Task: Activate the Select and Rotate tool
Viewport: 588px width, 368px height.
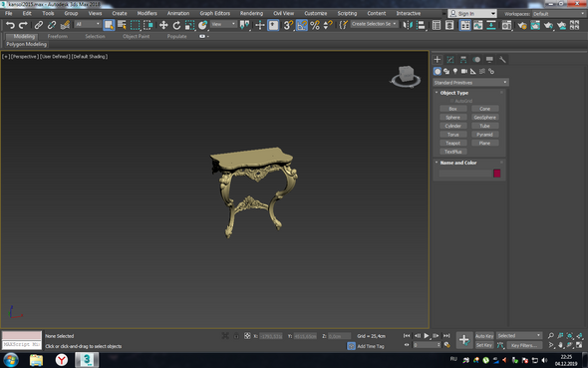Action: point(176,25)
